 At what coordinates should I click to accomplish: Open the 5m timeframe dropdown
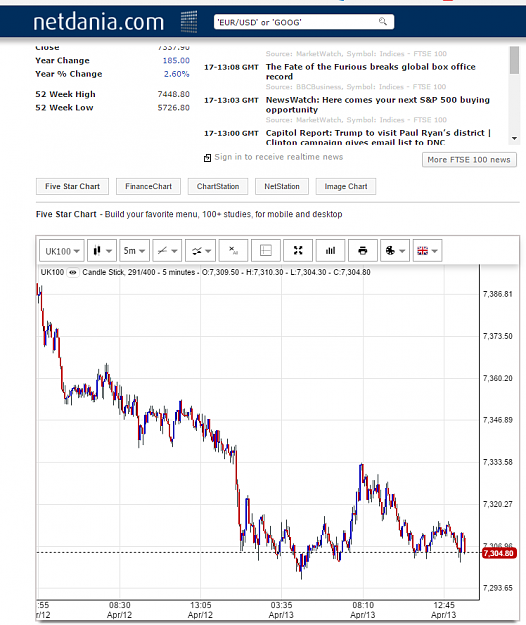134,251
